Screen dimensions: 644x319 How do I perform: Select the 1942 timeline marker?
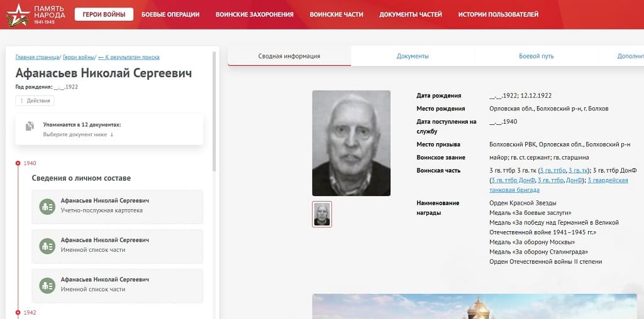tap(18, 313)
